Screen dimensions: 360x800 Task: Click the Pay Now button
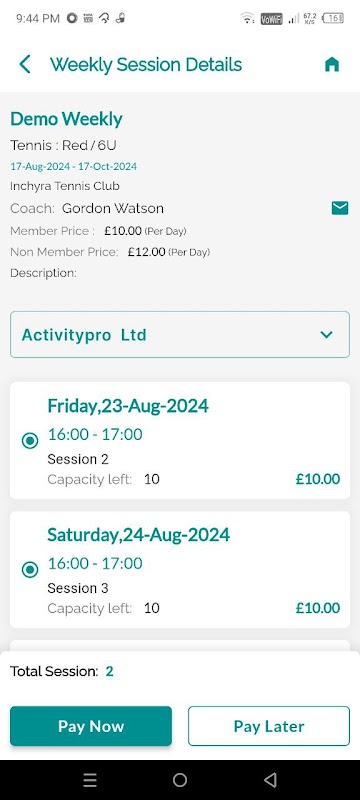91,726
